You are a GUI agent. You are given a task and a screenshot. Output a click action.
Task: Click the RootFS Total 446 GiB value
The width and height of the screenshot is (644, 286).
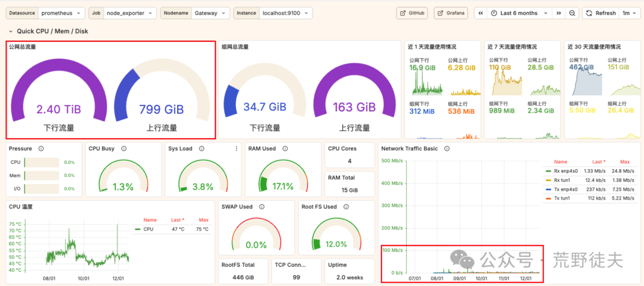243,278
